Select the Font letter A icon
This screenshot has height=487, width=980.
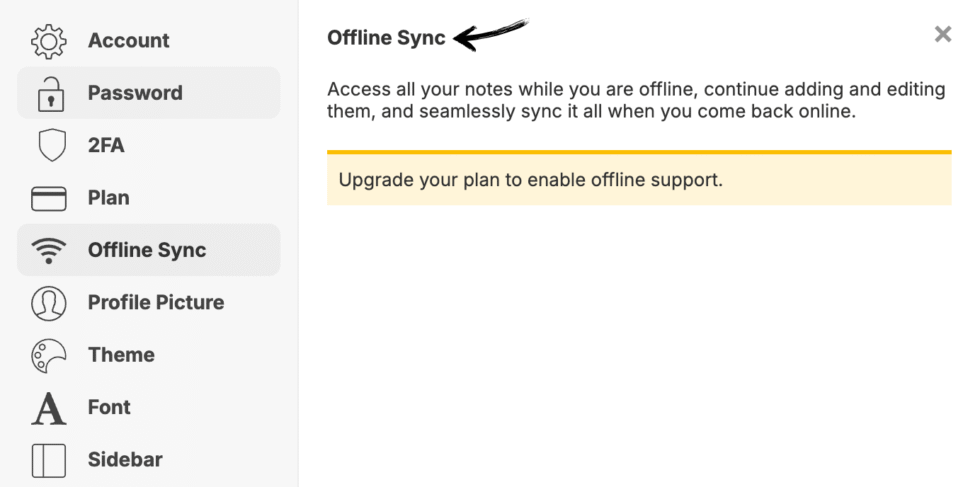point(49,408)
